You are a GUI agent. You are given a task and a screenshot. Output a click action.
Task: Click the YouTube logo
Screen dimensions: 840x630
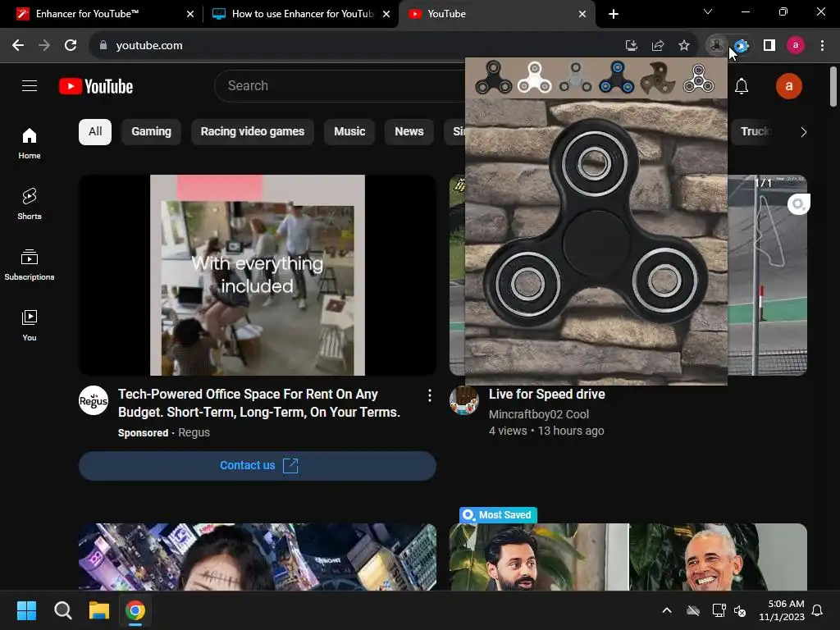(96, 86)
